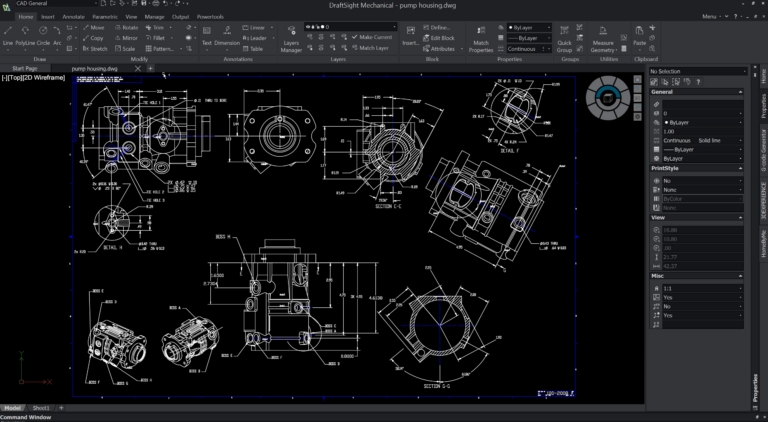Viewport: 768px width, 422px height.
Task: Collapse the PrintStyle section
Action: click(741, 168)
